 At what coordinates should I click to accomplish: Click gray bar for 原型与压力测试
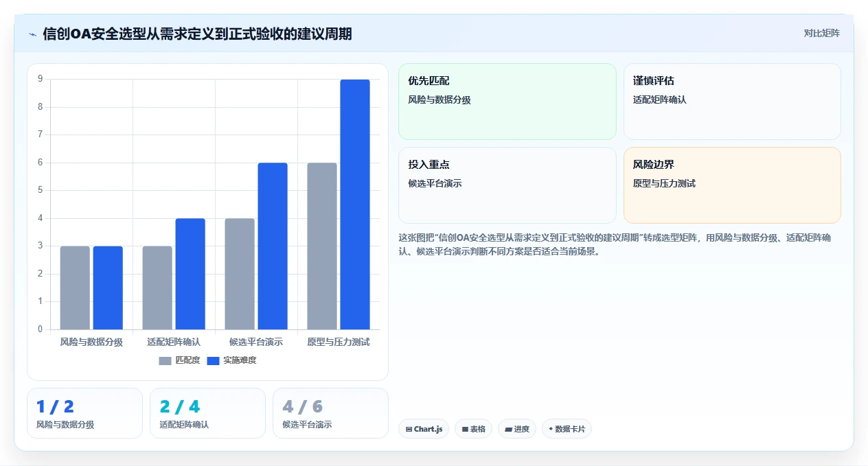322,246
